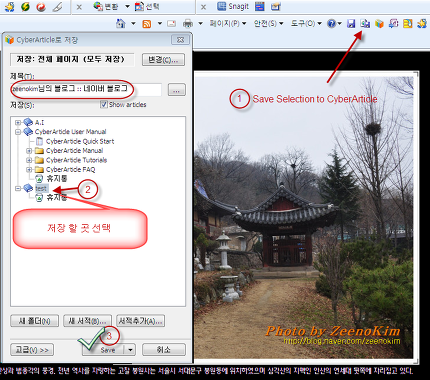Click the purple CyberArticle toolbar icon

pyautogui.click(x=393, y=23)
